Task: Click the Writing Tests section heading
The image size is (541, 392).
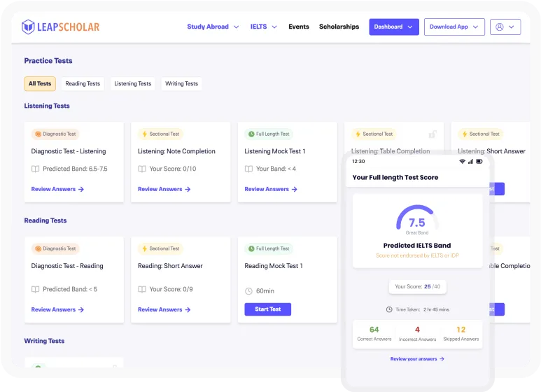Action: pos(44,341)
